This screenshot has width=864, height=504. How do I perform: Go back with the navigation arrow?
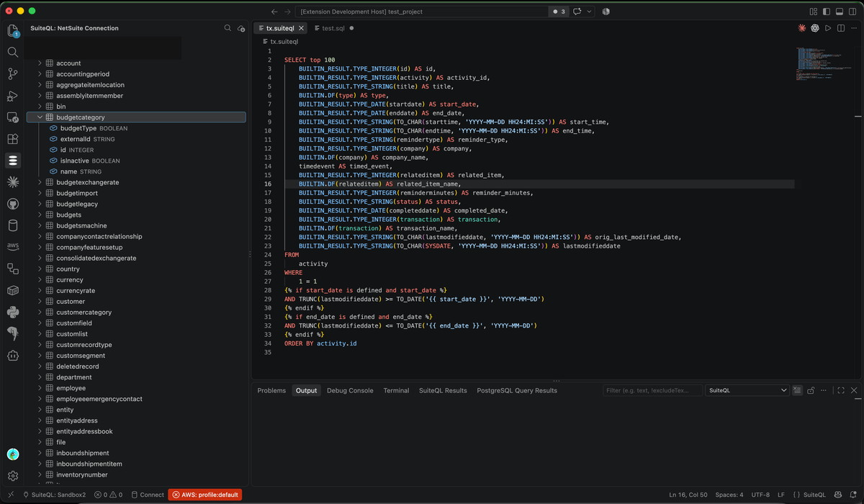click(274, 12)
